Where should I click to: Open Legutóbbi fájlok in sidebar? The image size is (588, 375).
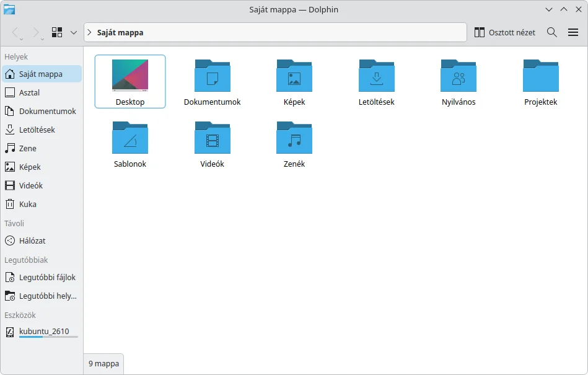coord(42,278)
